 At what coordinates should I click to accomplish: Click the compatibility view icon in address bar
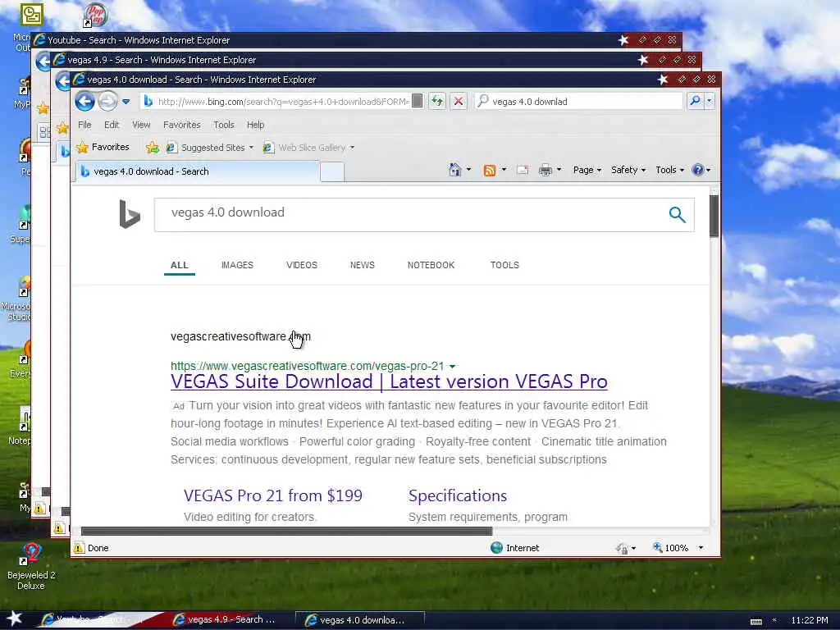[x=417, y=101]
